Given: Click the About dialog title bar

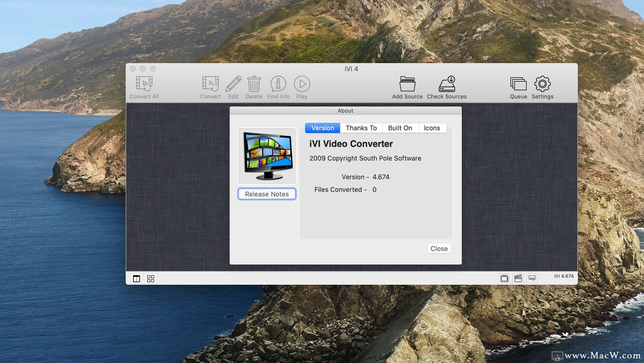Looking at the screenshot, I should [345, 111].
